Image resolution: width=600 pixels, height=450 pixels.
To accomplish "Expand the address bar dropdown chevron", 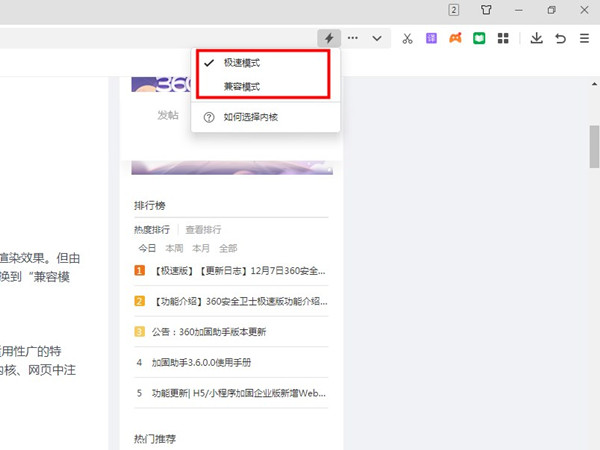I will pyautogui.click(x=377, y=38).
